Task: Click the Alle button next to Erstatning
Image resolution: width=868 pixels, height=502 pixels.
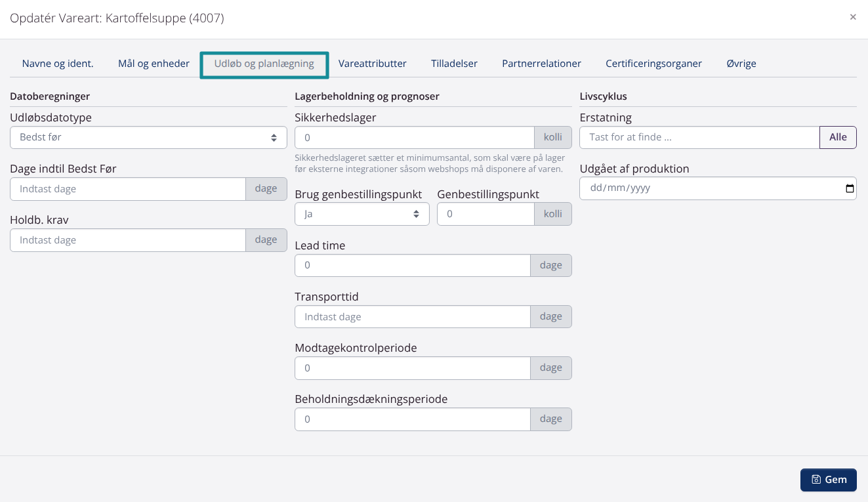Action: (x=838, y=137)
